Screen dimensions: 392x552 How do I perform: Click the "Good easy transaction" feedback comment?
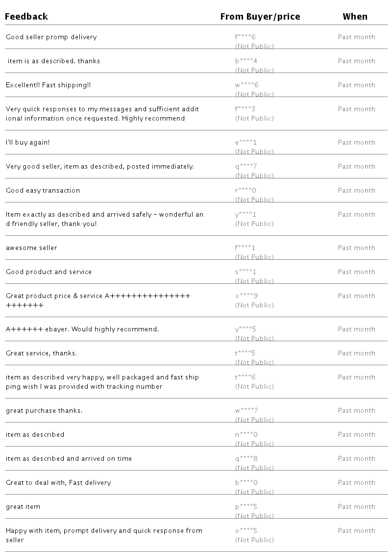[x=43, y=191]
